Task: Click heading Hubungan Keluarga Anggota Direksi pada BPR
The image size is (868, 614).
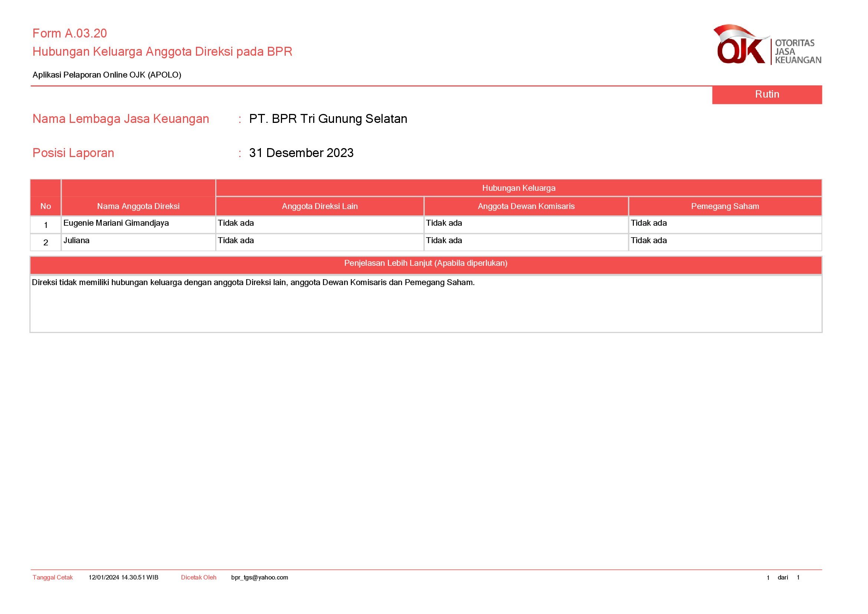Action: coord(162,52)
